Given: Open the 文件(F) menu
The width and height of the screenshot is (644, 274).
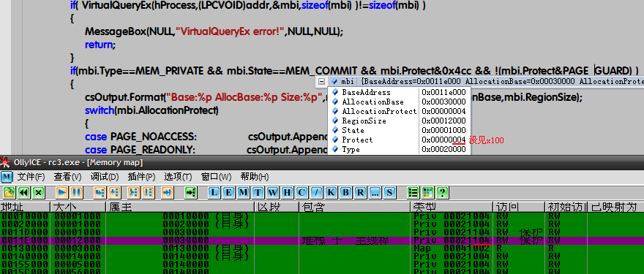Looking at the screenshot, I should point(31,178).
